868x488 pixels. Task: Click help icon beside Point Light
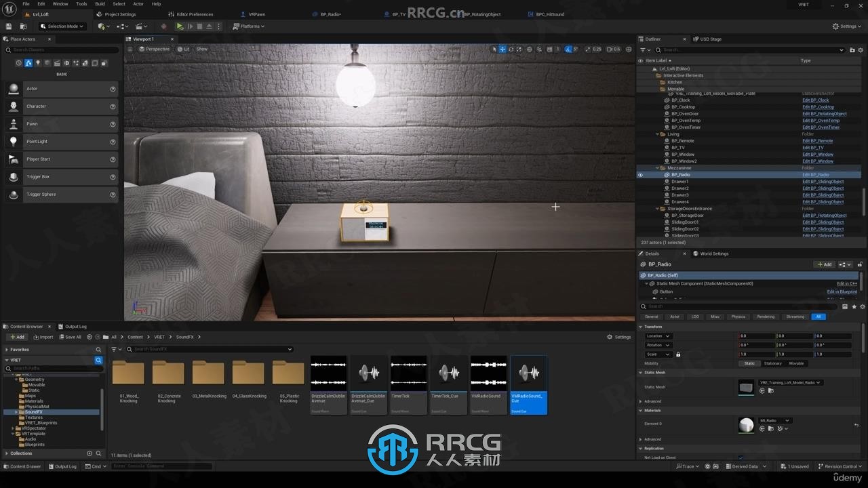[x=113, y=142]
